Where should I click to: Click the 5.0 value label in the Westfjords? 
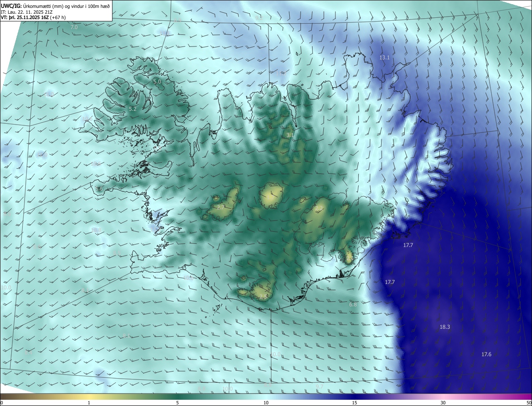click(x=157, y=82)
